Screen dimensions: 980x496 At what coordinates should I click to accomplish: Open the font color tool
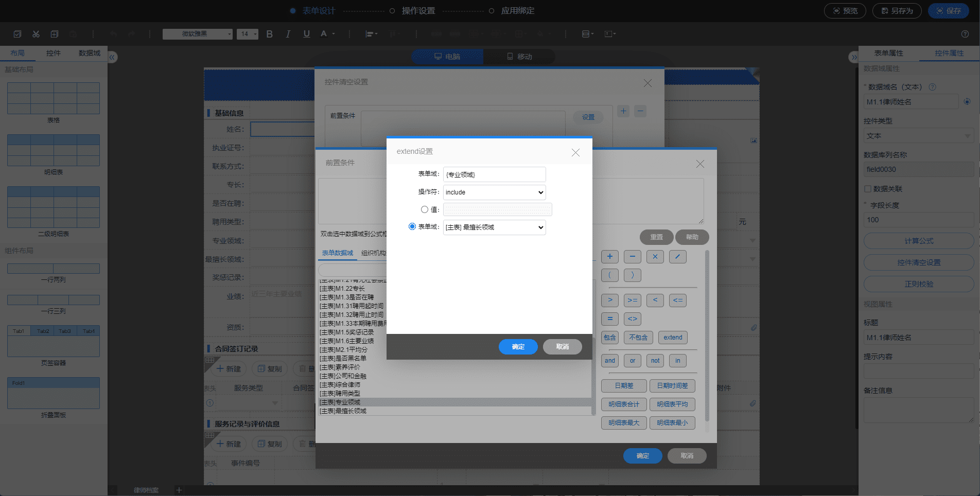(327, 34)
